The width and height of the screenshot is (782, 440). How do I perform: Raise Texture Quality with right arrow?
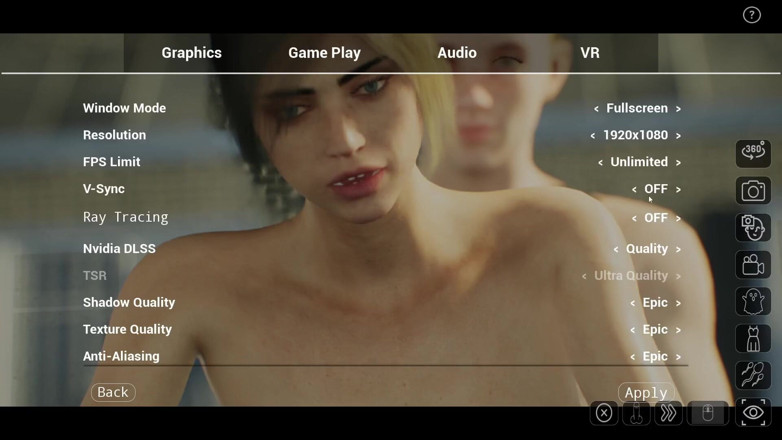click(x=678, y=330)
